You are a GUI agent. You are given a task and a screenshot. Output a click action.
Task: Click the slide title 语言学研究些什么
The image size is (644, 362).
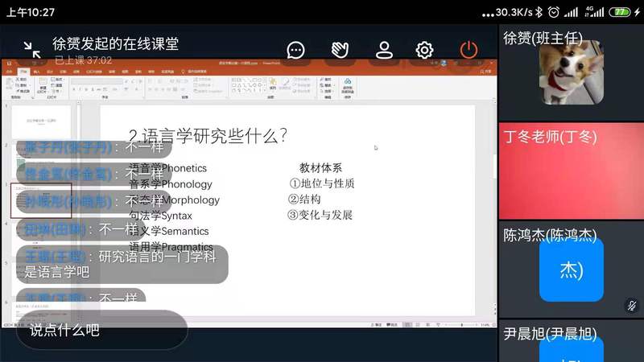pos(208,136)
